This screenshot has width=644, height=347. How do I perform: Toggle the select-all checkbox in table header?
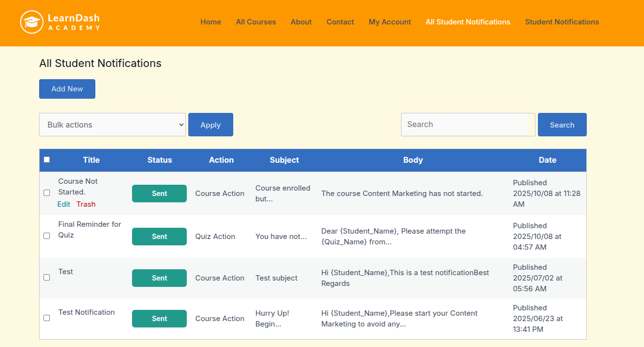[x=47, y=160]
